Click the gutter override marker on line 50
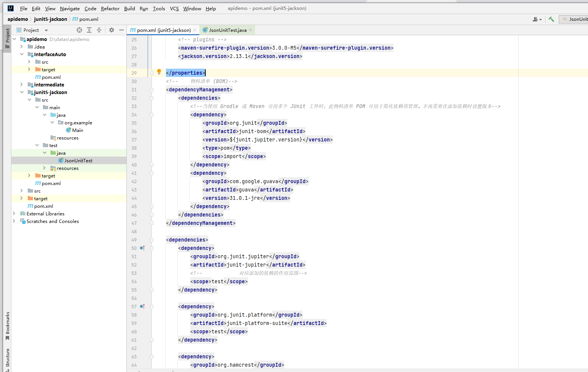This screenshot has width=588, height=372. pos(142,248)
